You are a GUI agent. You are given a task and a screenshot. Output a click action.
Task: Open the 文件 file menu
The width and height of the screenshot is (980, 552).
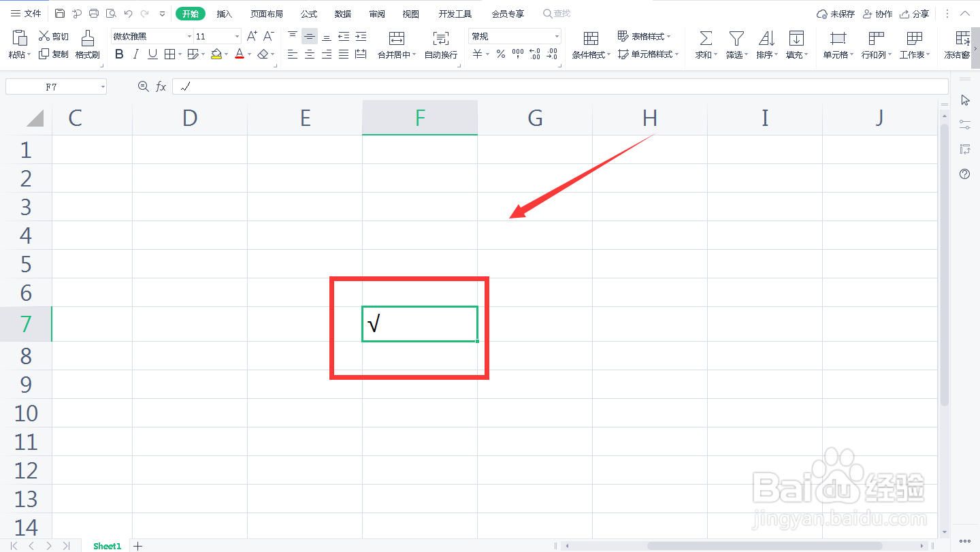click(26, 14)
